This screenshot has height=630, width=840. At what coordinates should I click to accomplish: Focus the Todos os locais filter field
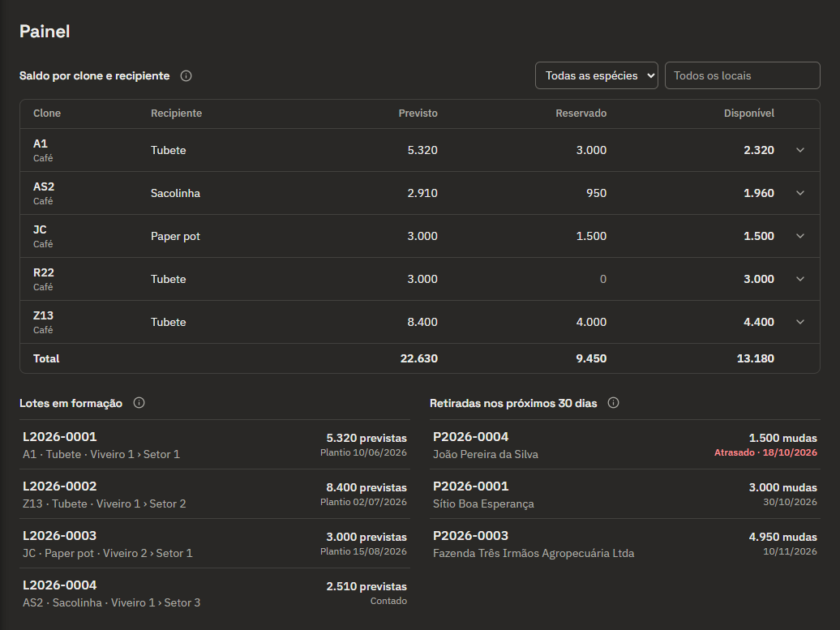pyautogui.click(x=743, y=75)
